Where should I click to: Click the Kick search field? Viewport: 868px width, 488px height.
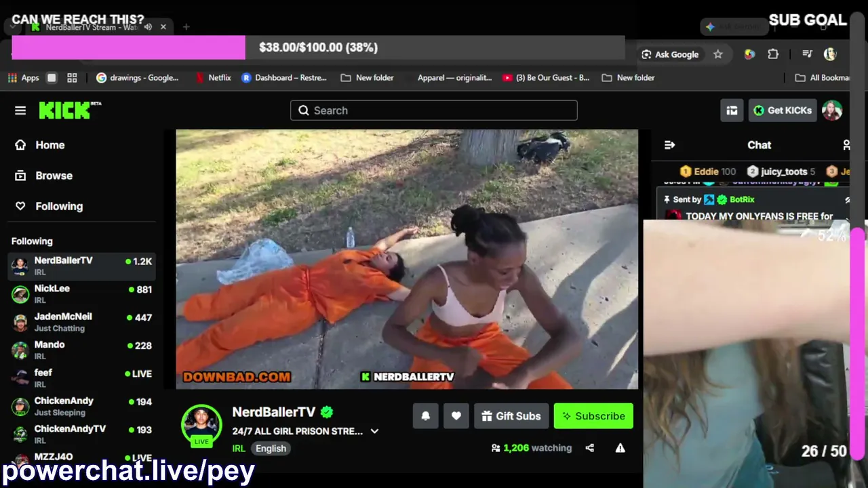pyautogui.click(x=434, y=110)
